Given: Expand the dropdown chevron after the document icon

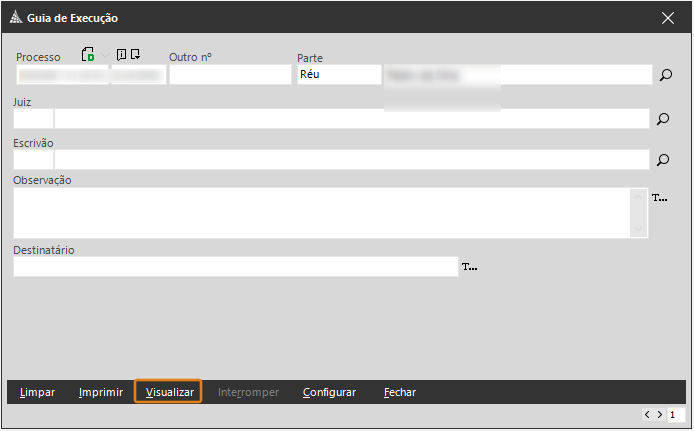Looking at the screenshot, I should [105, 55].
